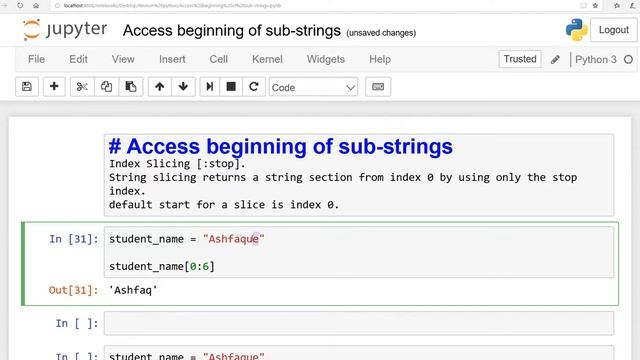Click the markdown heading cell
640x360 pixels.
pyautogui.click(x=359, y=175)
